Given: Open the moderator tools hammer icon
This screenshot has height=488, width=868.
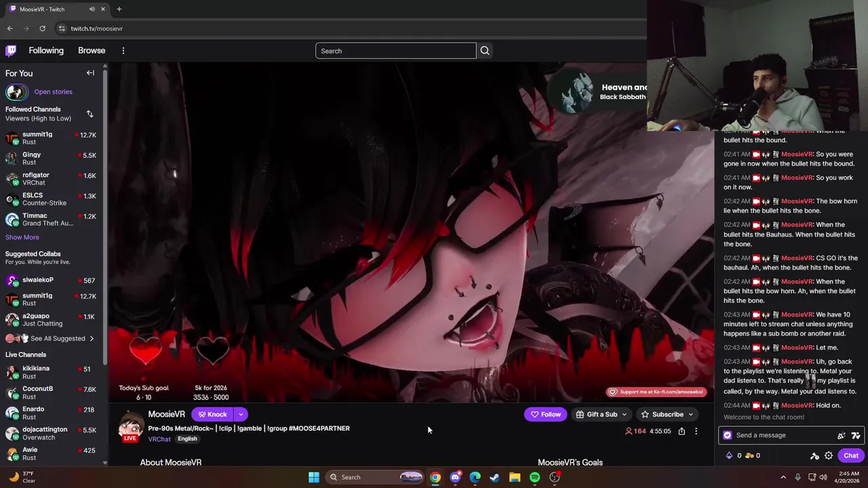Looking at the screenshot, I should [x=814, y=456].
